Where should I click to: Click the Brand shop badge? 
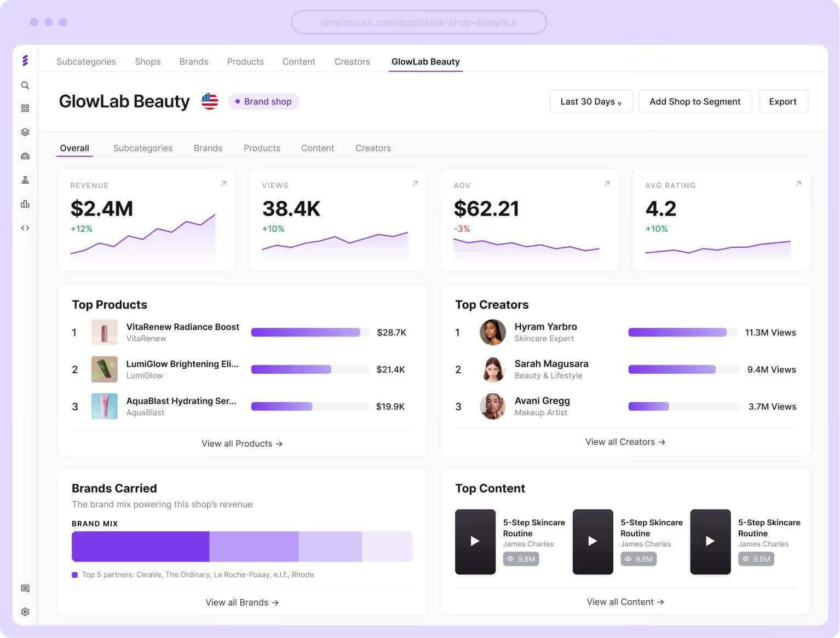pyautogui.click(x=263, y=101)
